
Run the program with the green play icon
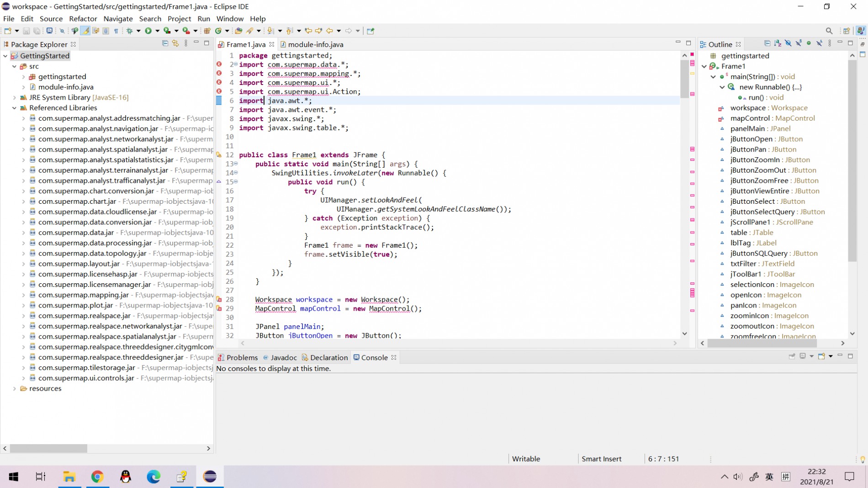coord(148,31)
